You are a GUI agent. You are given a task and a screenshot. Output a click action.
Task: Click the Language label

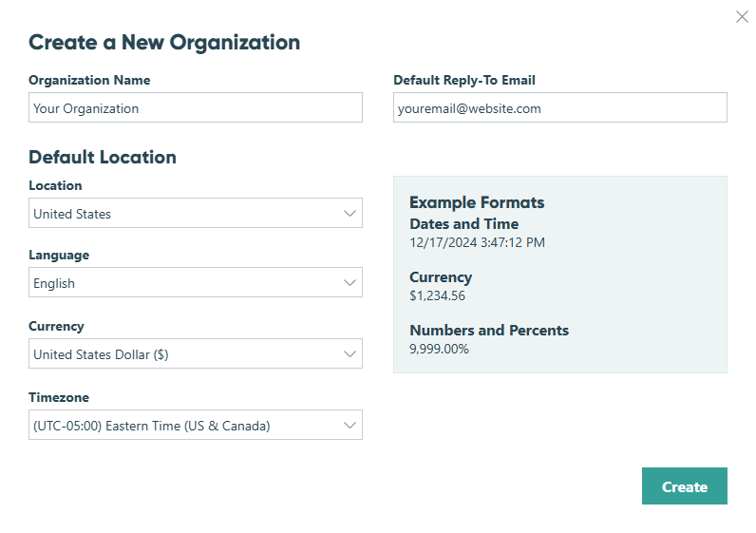[59, 256]
